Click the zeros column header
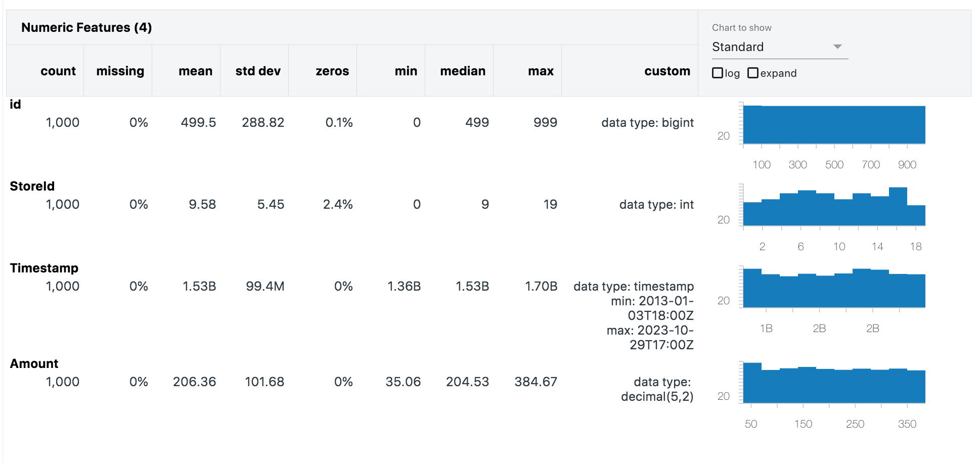This screenshot has width=980, height=463. pyautogui.click(x=332, y=71)
